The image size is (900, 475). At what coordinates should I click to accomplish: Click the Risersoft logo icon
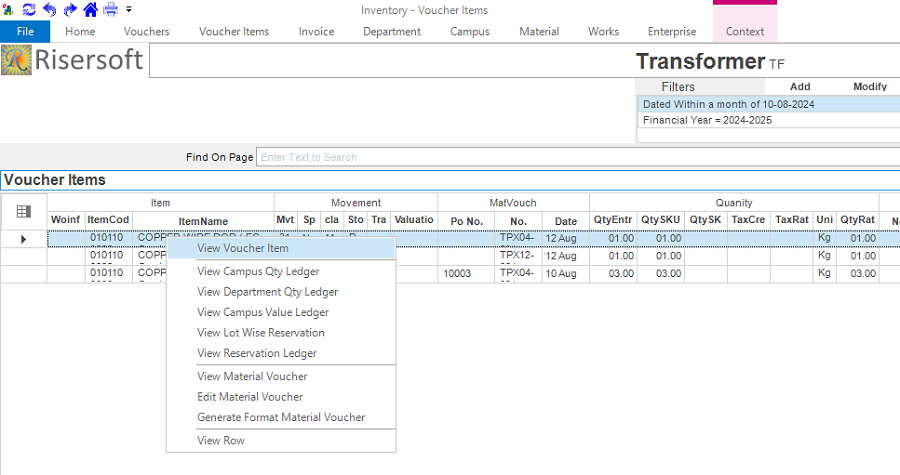pos(17,62)
